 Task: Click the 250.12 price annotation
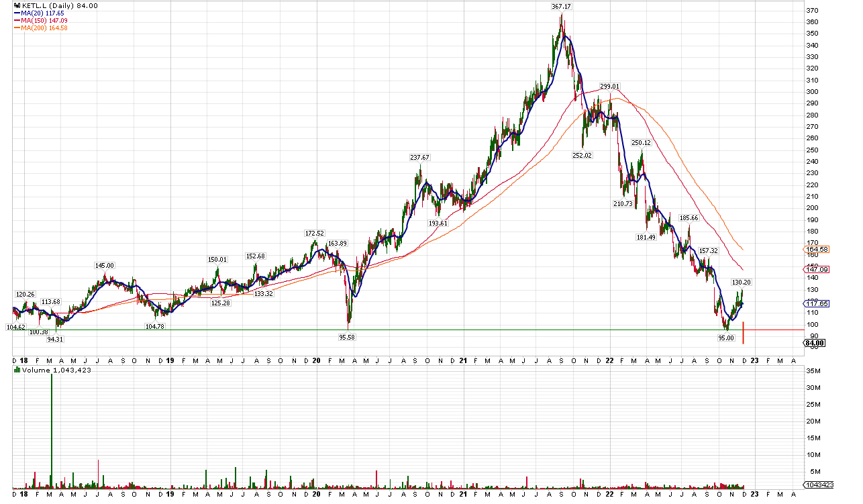click(x=641, y=143)
